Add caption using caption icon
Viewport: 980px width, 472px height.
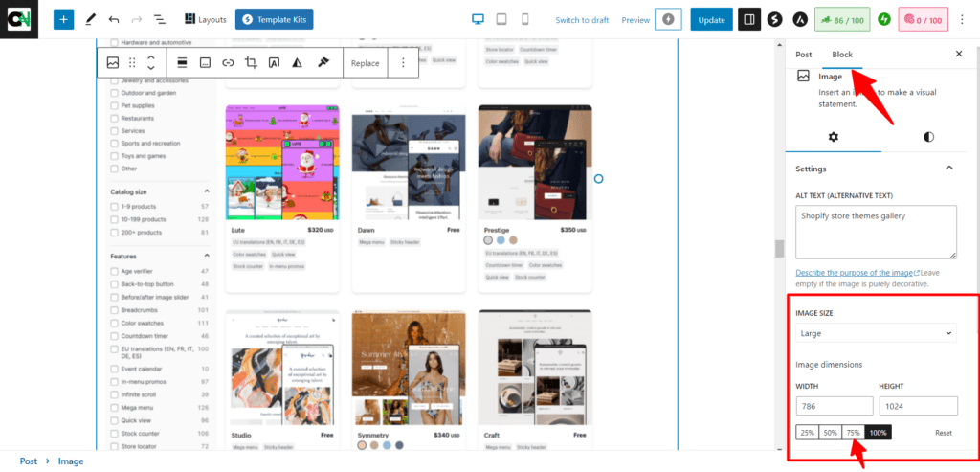(x=205, y=62)
